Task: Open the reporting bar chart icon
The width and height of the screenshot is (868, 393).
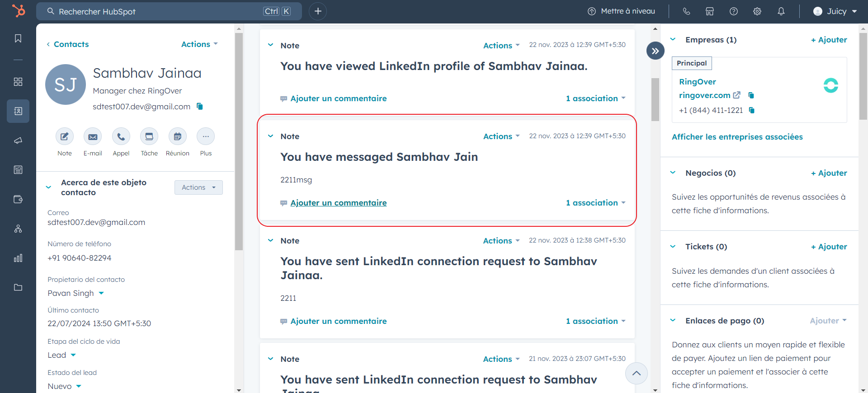Action: (18, 258)
